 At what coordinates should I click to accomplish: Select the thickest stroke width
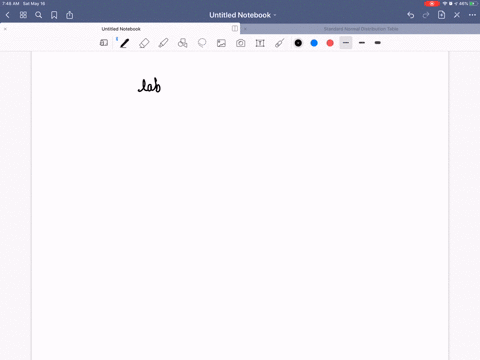click(x=378, y=43)
